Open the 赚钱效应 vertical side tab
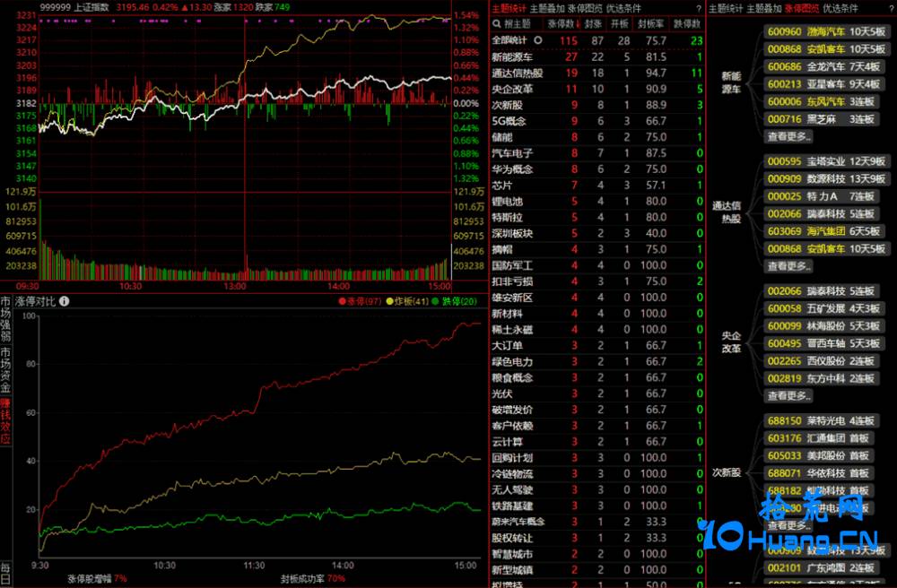Image resolution: width=897 pixels, height=588 pixels. pyautogui.click(x=5, y=421)
